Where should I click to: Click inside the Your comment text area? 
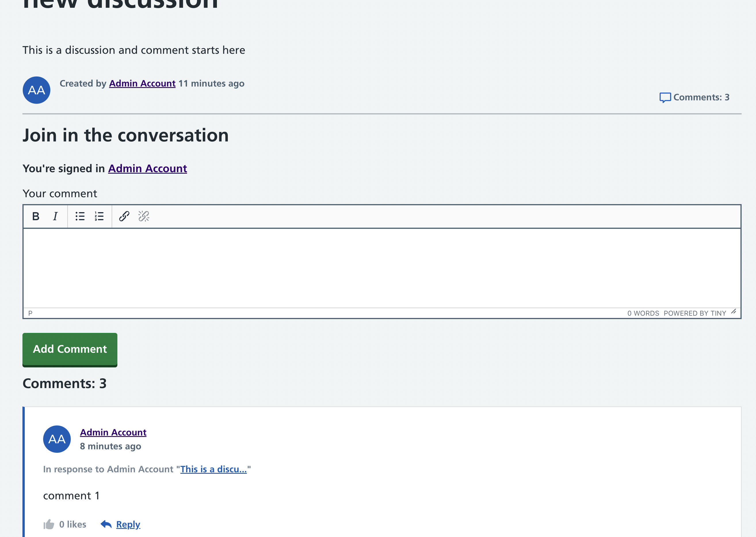click(381, 268)
